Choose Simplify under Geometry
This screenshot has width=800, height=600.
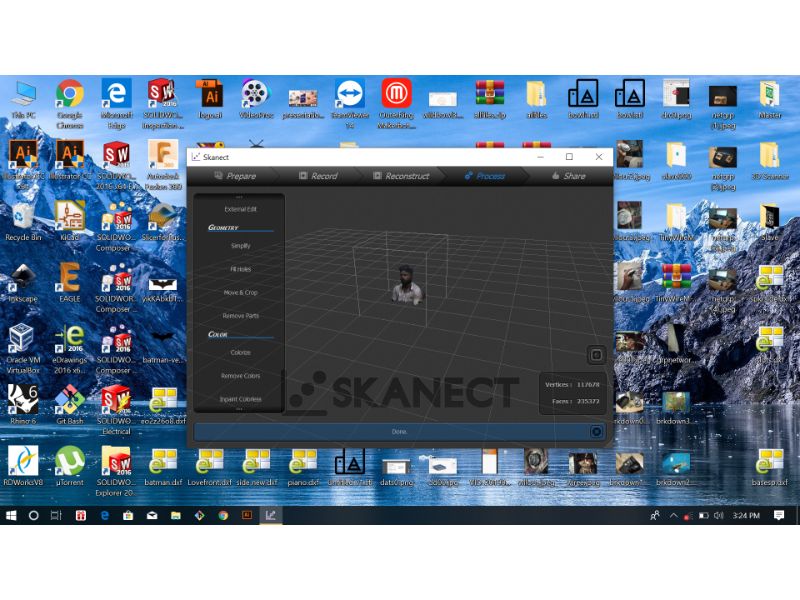click(240, 246)
